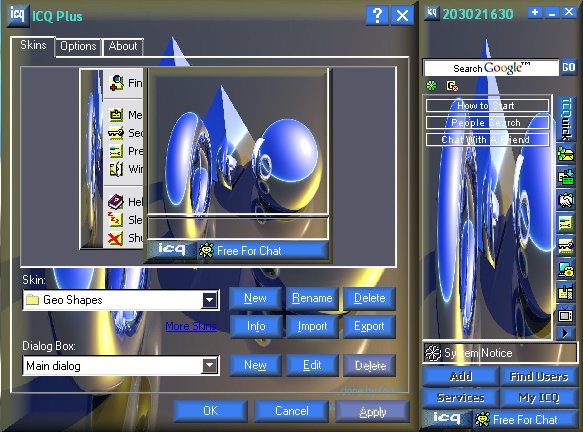Viewport: 583px width, 432px height.
Task: Click the Skin Delete button
Action: click(369, 298)
